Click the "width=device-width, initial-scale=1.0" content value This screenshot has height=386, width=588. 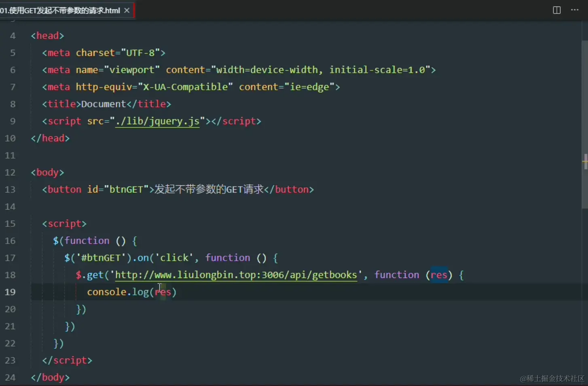tap(321, 70)
